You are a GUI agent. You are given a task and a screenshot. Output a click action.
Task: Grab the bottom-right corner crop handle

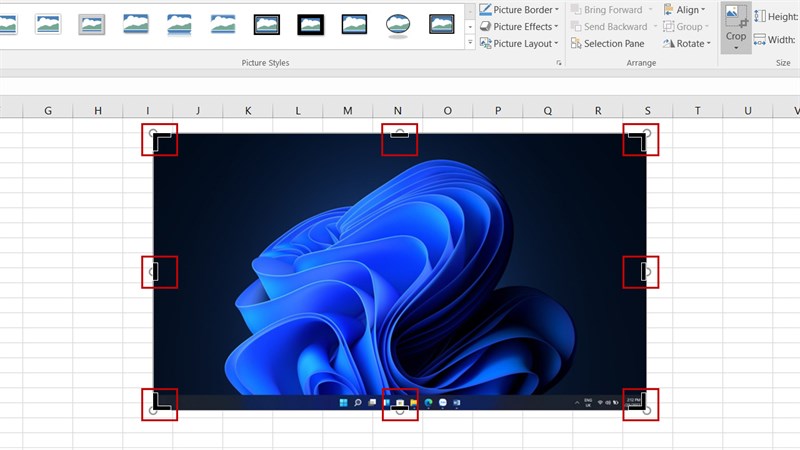coord(640,404)
